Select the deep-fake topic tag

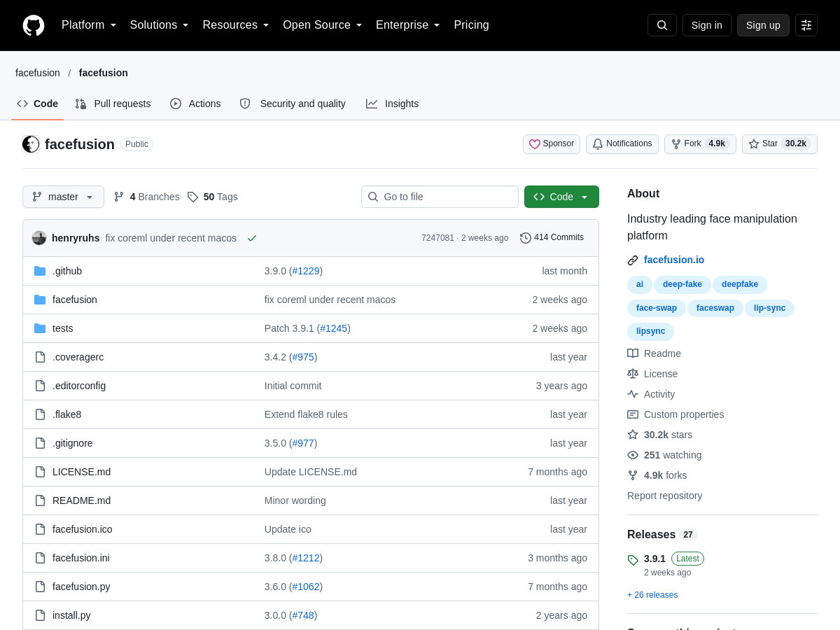click(682, 284)
